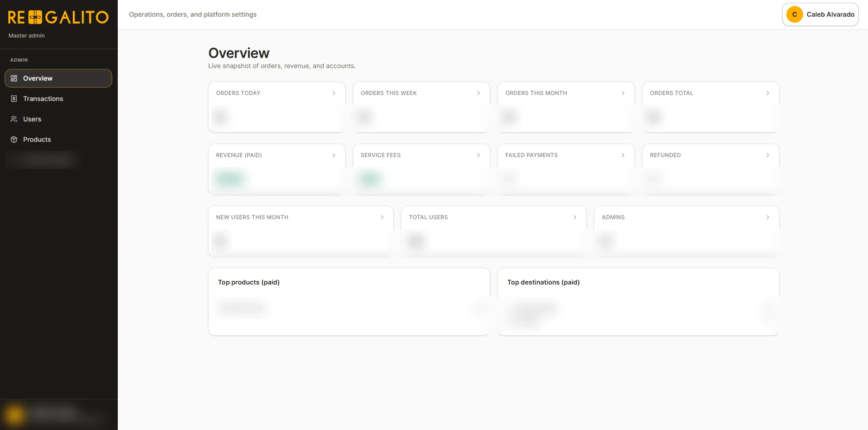Screen dimensions: 868x430
Task: Click the Users people icon in sidebar
Action: pos(14,119)
